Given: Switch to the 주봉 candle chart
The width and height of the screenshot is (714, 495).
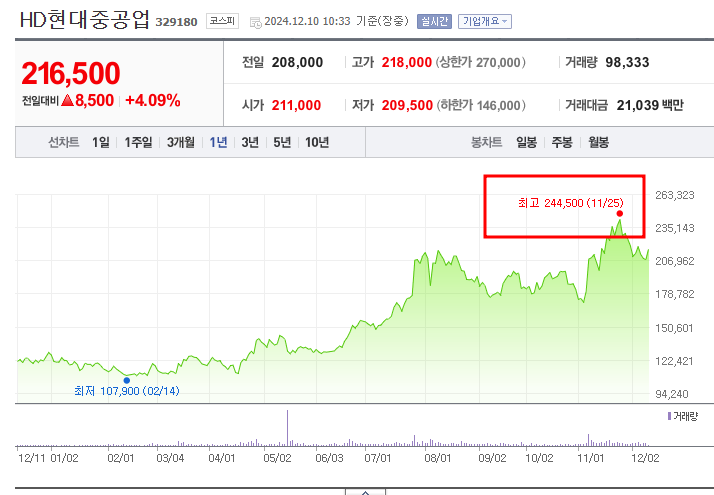Looking at the screenshot, I should [562, 143].
